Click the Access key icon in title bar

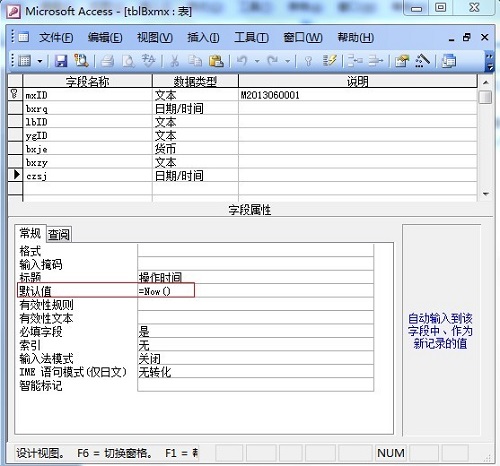tap(14, 11)
